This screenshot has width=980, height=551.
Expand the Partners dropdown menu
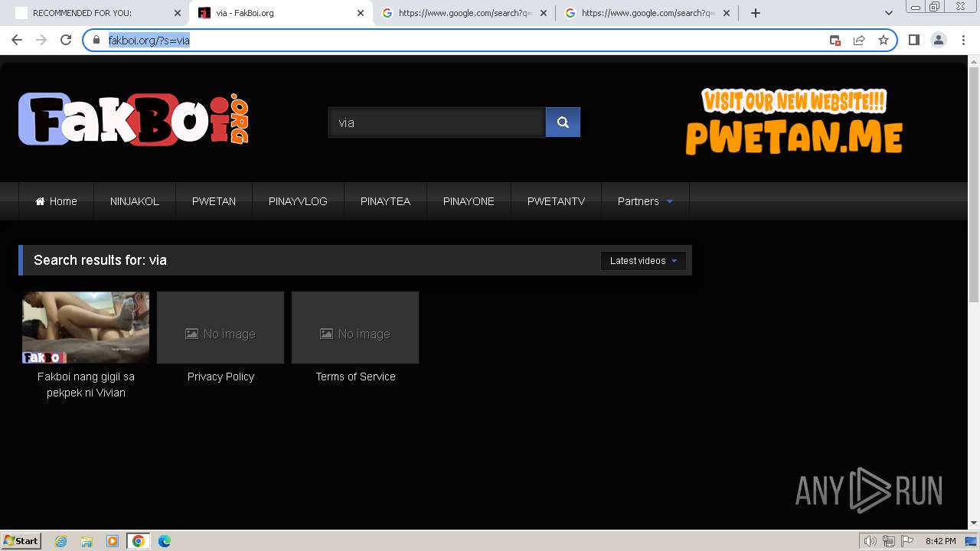[x=645, y=201]
